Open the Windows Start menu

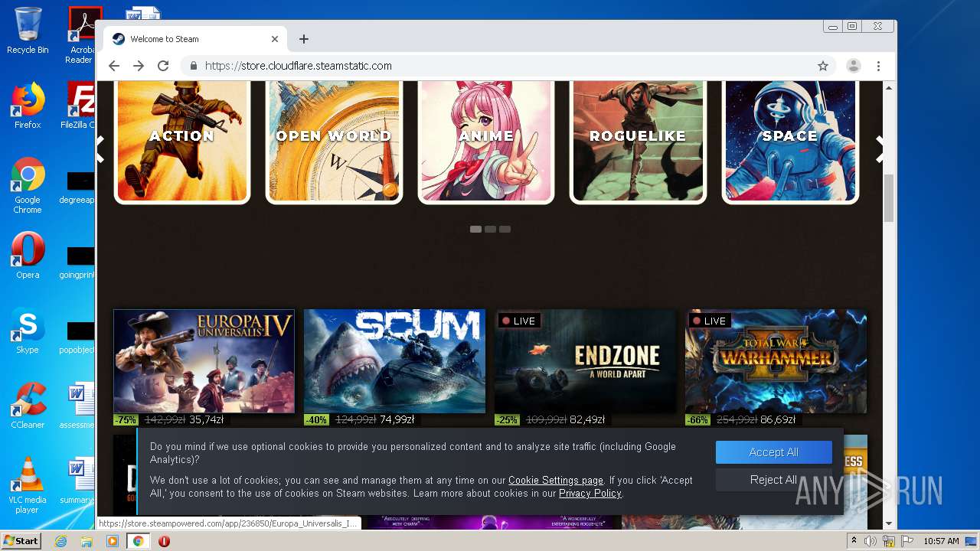pos(21,540)
